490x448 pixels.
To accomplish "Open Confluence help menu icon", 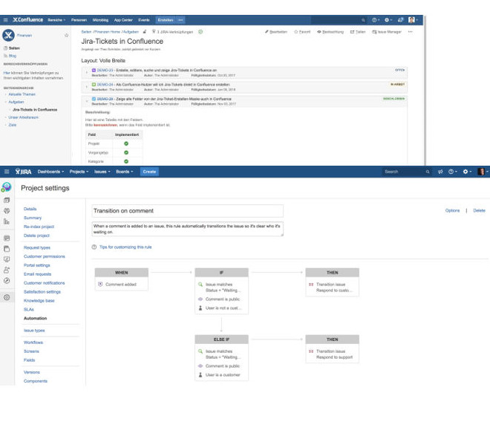I will coord(376,20).
